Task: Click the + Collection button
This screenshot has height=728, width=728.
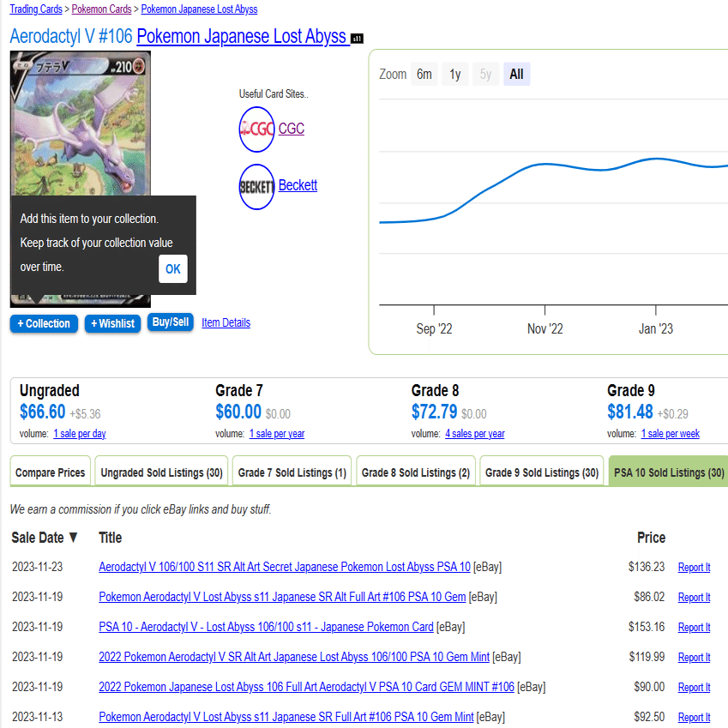Action: pos(44,323)
